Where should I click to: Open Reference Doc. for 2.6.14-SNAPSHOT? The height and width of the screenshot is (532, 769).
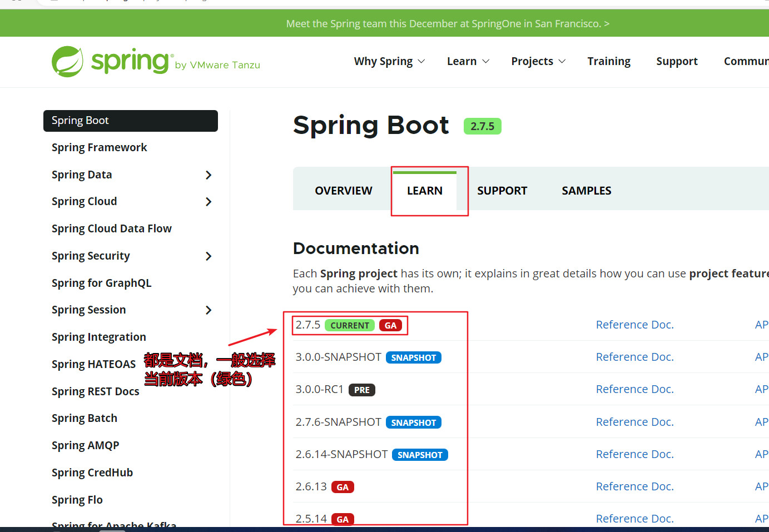coord(635,454)
